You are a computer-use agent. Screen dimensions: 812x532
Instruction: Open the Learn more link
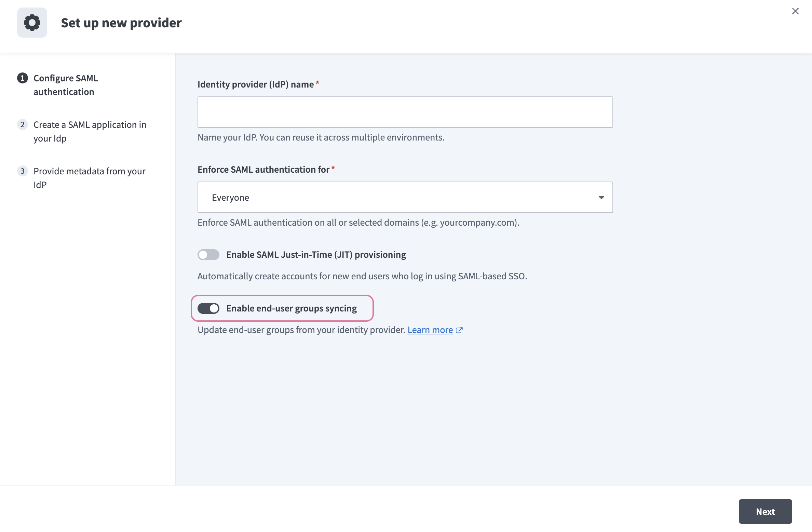click(430, 330)
